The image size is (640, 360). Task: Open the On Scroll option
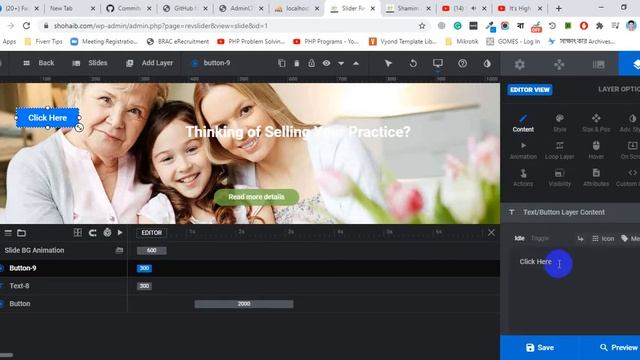tap(631, 151)
